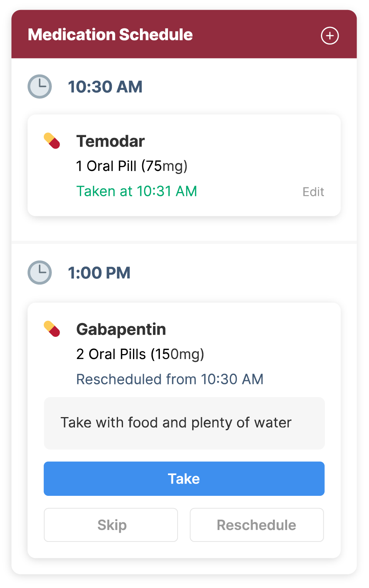Click the pill icon next to Gabapentin
369x588 pixels.
pyautogui.click(x=52, y=329)
